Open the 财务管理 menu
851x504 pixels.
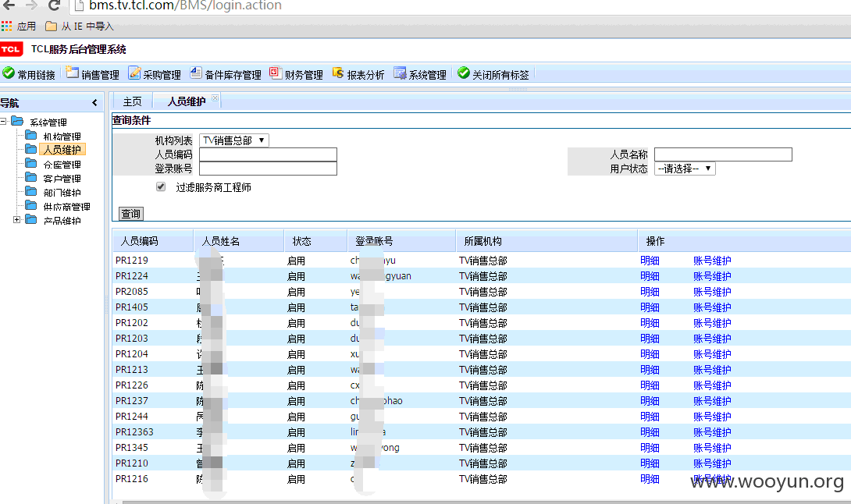(297, 74)
